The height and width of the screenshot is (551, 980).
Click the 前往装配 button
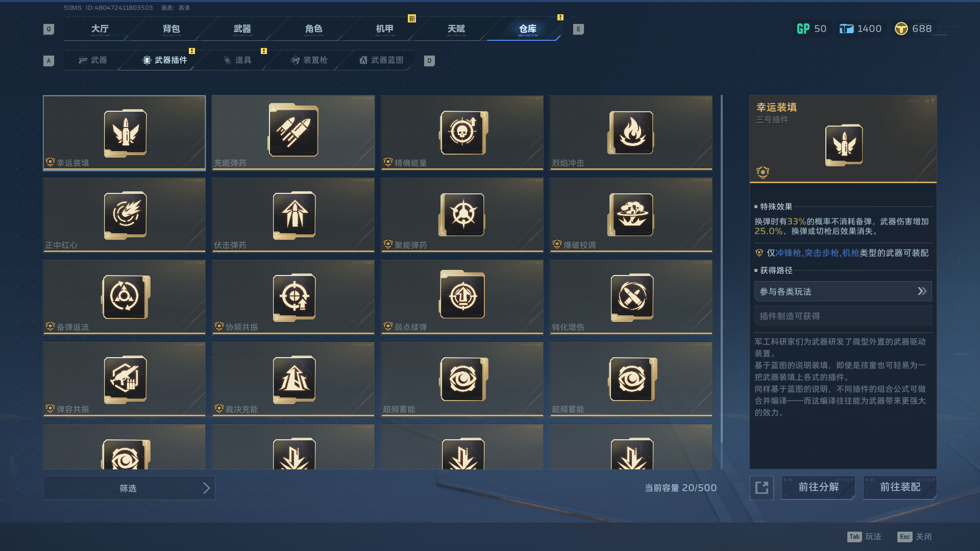900,487
